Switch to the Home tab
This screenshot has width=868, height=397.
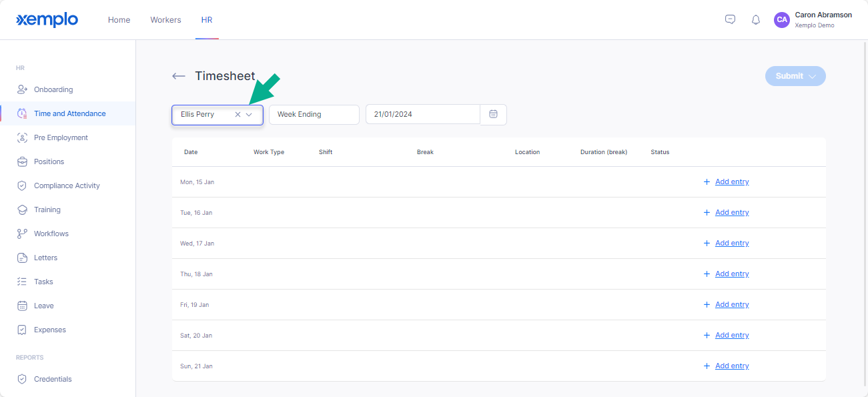click(119, 20)
